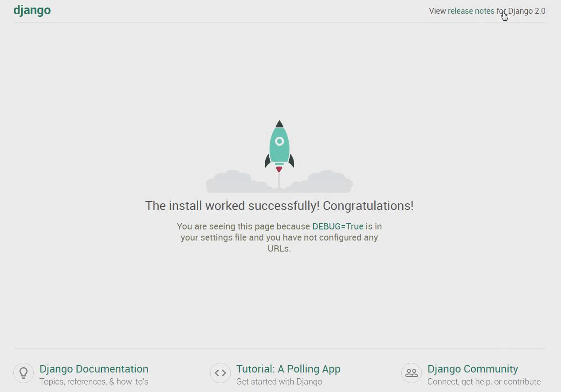Click the code brackets tutorial icon
Viewport: 561px width, 392px height.
click(x=220, y=373)
